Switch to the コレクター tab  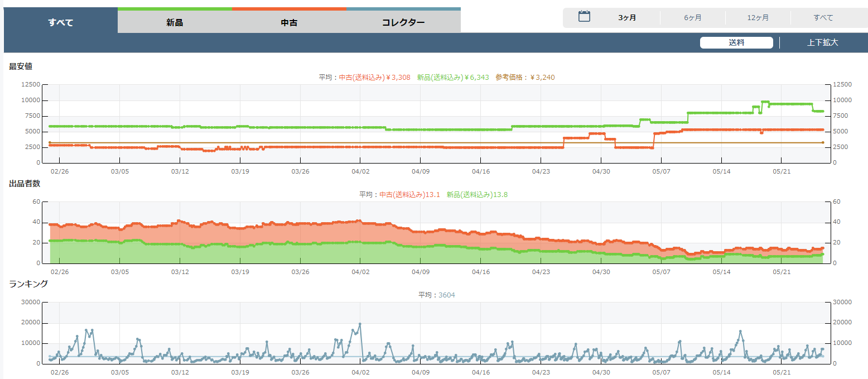coord(403,23)
